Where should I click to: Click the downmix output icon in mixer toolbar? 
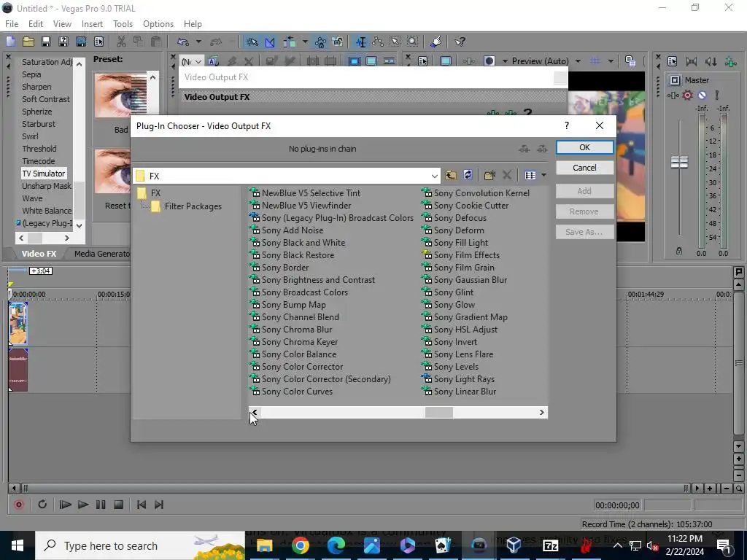pyautogui.click(x=692, y=61)
